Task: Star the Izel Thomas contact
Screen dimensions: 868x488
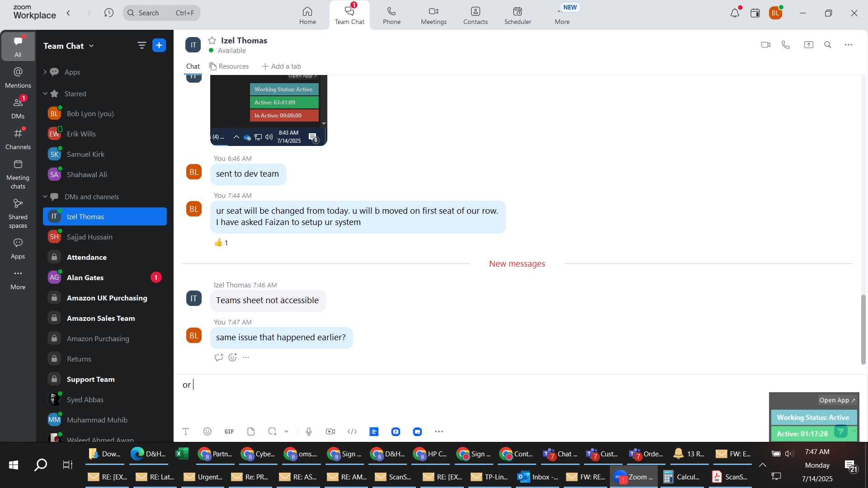Action: coord(212,41)
